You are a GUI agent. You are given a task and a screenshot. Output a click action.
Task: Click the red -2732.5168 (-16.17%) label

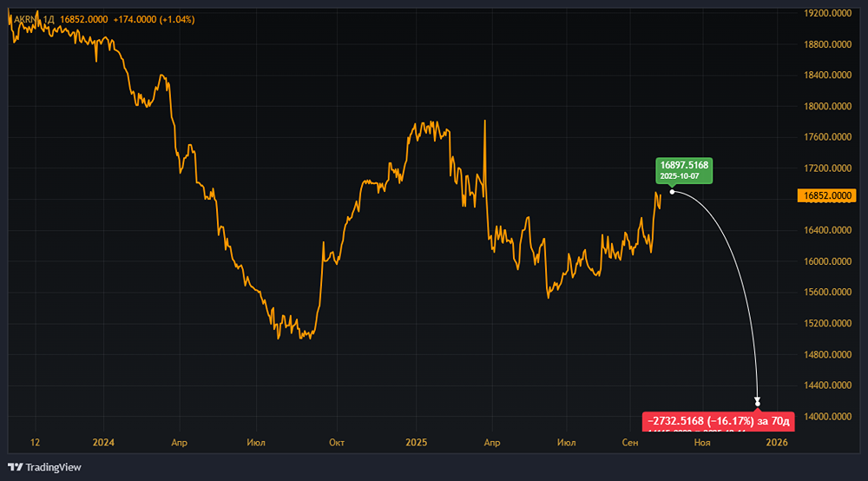coord(719,421)
